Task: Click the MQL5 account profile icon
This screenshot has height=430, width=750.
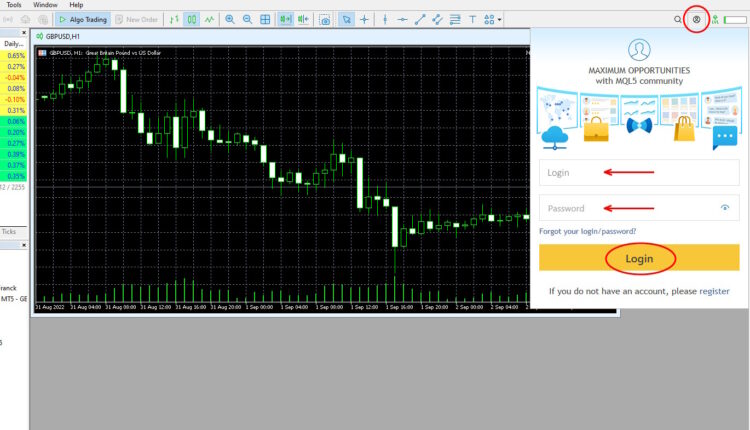Action: [x=696, y=19]
